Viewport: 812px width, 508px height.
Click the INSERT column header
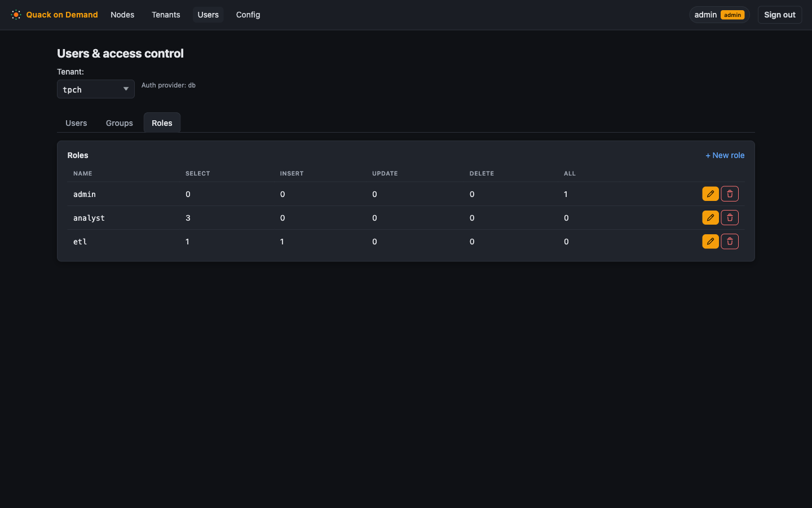pos(292,173)
